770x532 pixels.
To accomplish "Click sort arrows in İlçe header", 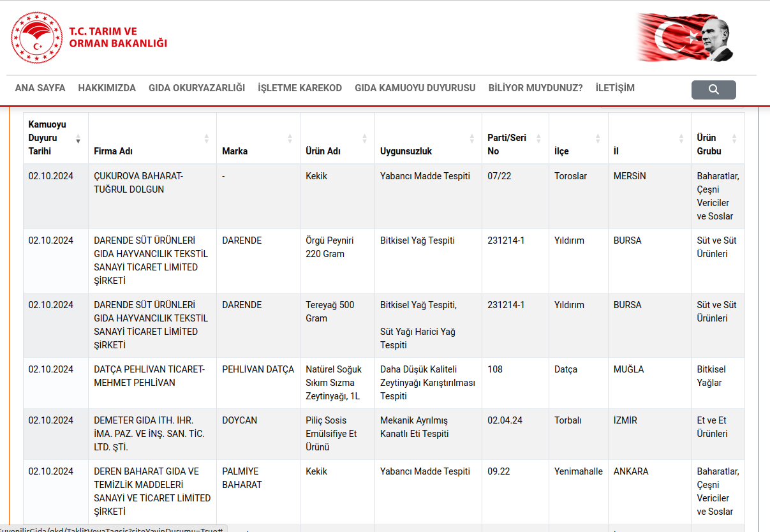I will 598,138.
